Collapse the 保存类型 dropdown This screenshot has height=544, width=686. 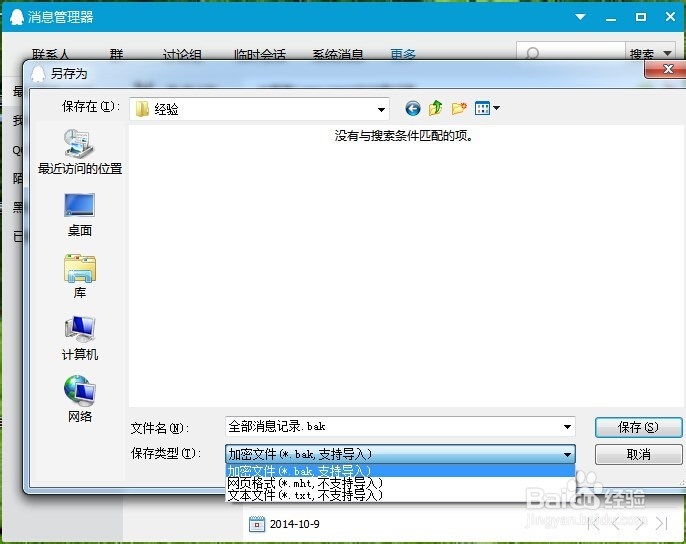click(x=567, y=455)
